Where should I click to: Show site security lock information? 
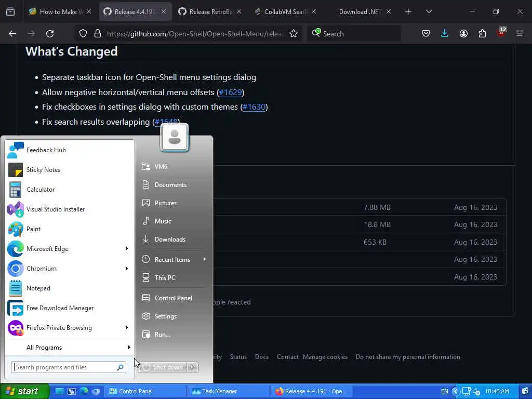click(x=98, y=34)
